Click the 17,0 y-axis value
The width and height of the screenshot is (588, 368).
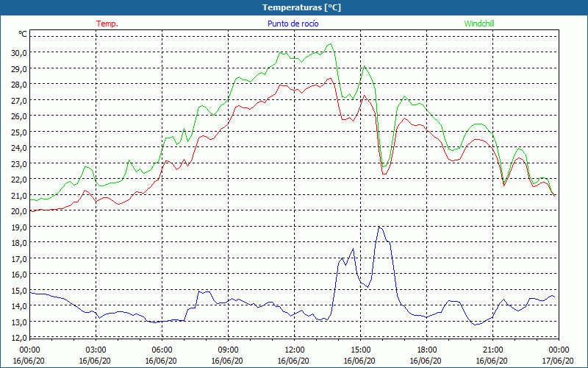point(19,259)
